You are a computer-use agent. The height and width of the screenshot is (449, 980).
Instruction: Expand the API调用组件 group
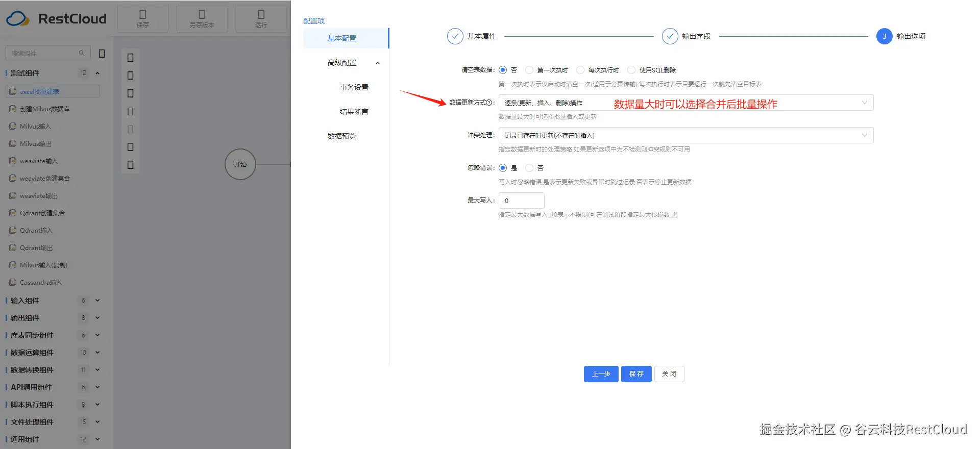(x=97, y=387)
